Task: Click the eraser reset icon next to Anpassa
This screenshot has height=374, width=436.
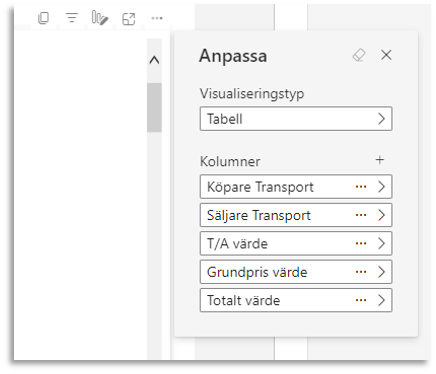Action: (x=359, y=55)
